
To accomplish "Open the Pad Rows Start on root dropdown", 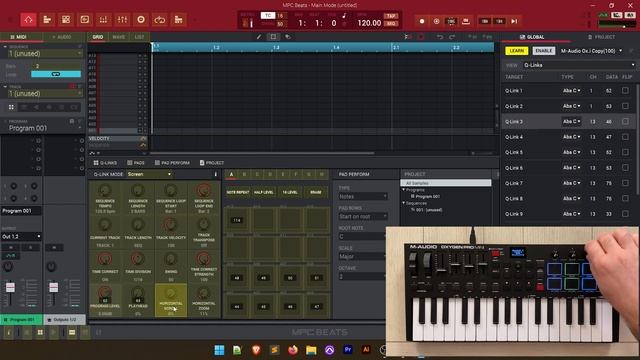I will [363, 216].
